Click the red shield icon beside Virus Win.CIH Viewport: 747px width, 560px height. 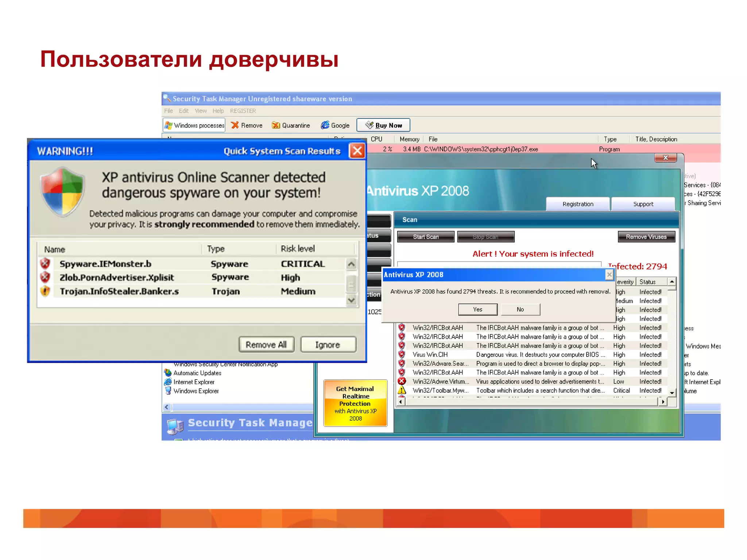[x=402, y=354]
